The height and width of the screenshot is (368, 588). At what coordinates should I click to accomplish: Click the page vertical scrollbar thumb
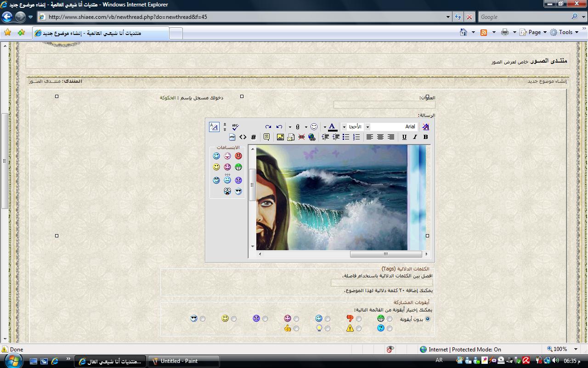pos(5,161)
